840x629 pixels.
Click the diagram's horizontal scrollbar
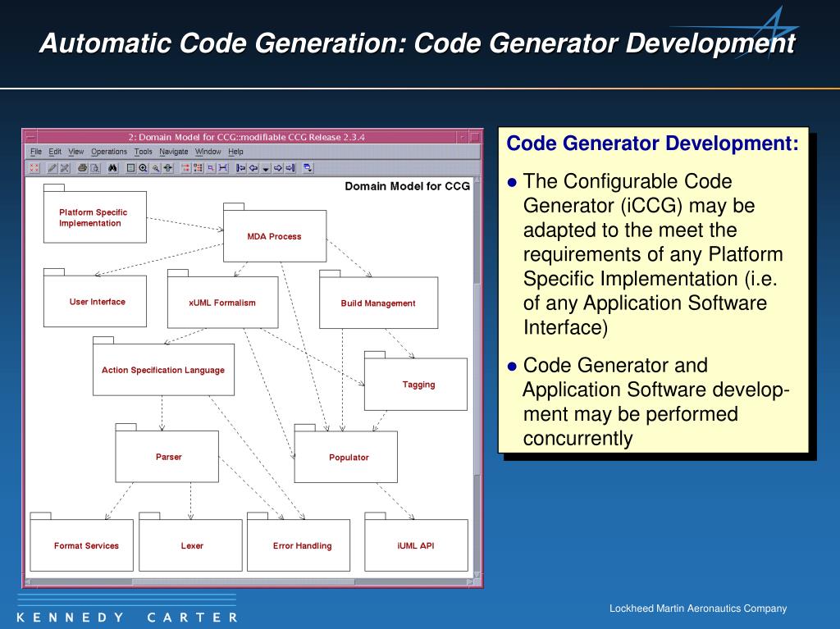(x=249, y=582)
